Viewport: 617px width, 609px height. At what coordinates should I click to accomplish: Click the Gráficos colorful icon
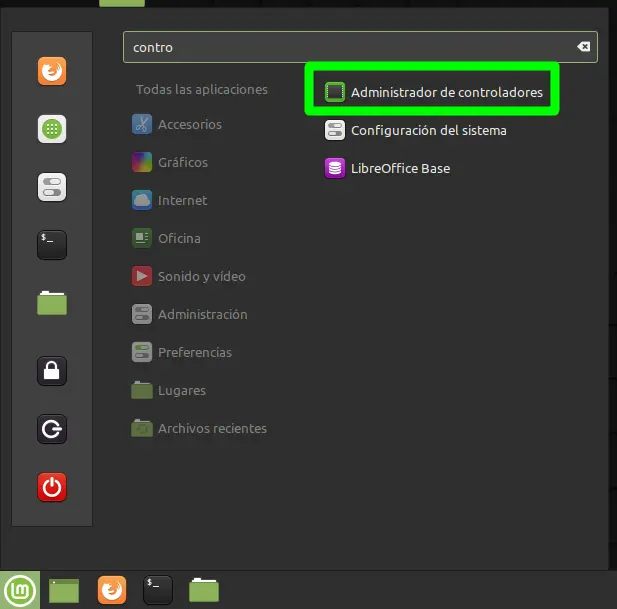(142, 162)
